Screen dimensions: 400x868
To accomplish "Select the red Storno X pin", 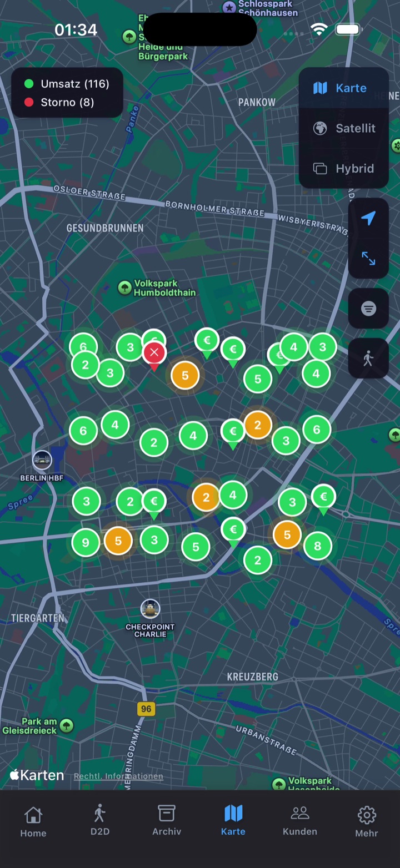I will [x=154, y=355].
